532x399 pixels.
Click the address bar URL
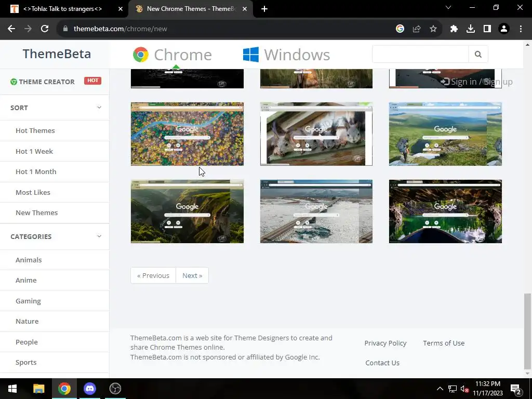(x=120, y=29)
